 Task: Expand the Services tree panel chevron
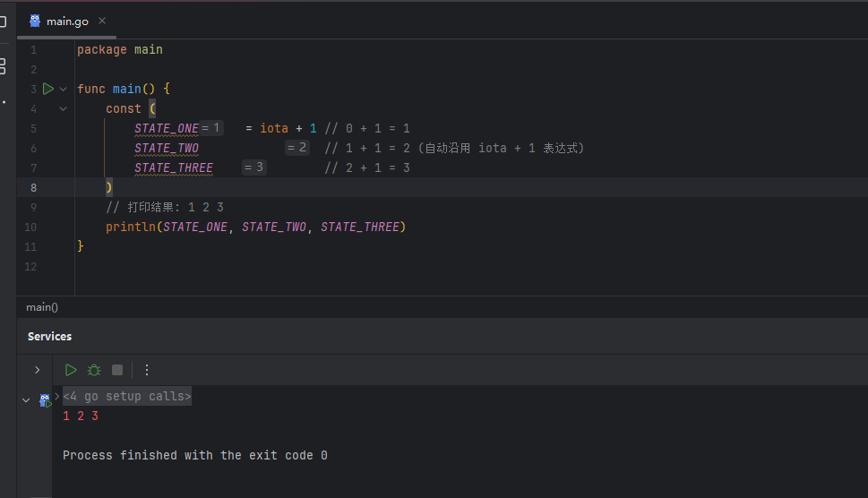37,370
